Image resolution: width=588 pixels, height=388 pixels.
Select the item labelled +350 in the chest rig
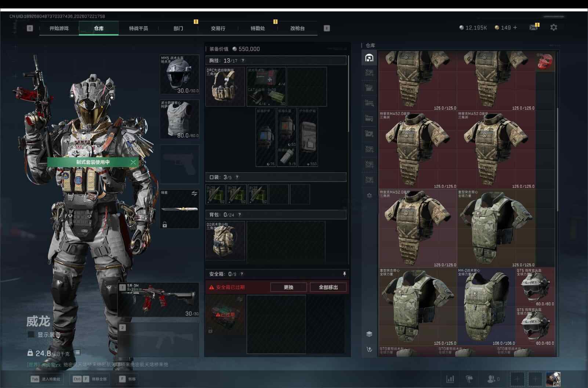click(x=308, y=137)
